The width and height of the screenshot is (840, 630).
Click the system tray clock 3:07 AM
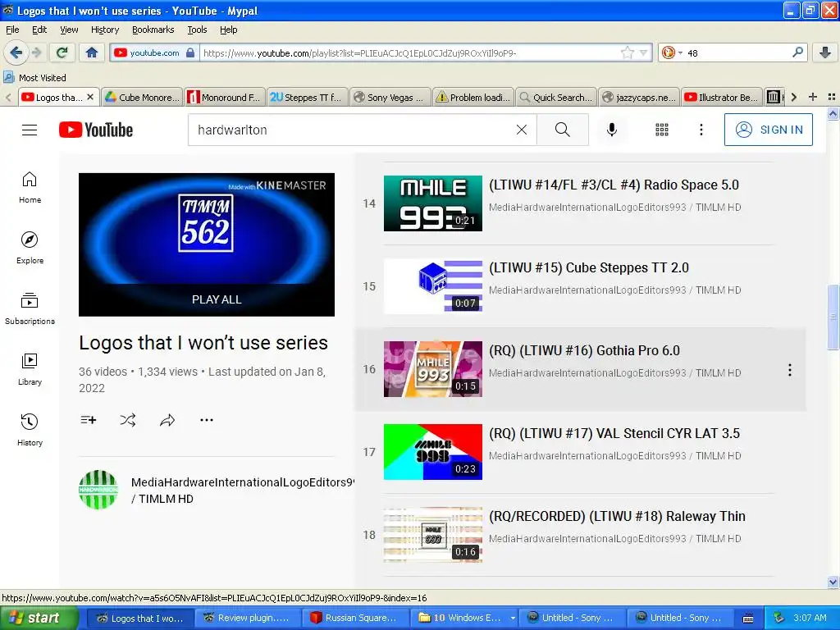[810, 618]
